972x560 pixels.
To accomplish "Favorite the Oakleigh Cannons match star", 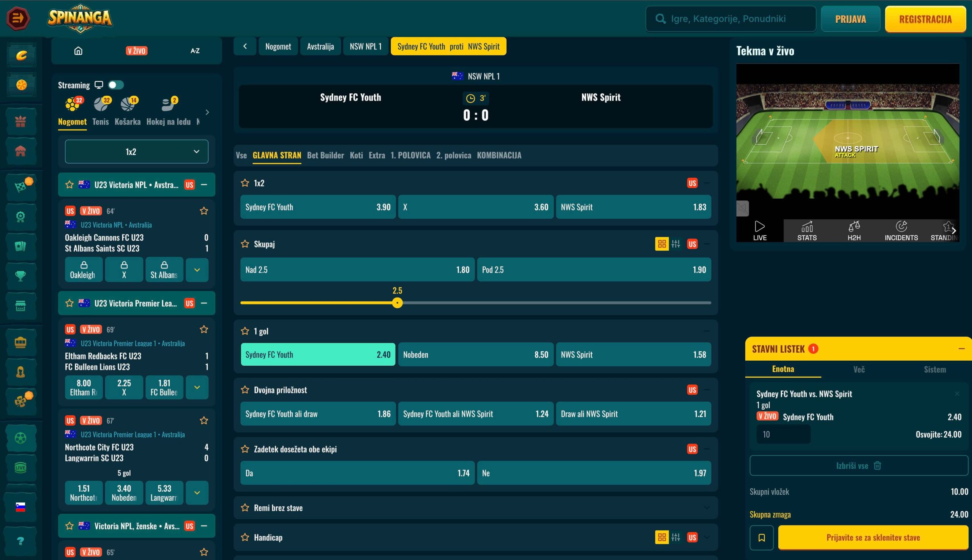I will click(x=204, y=211).
